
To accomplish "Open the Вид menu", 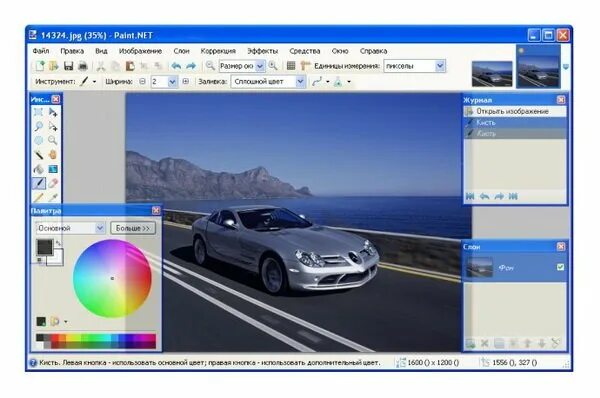I will [101, 51].
